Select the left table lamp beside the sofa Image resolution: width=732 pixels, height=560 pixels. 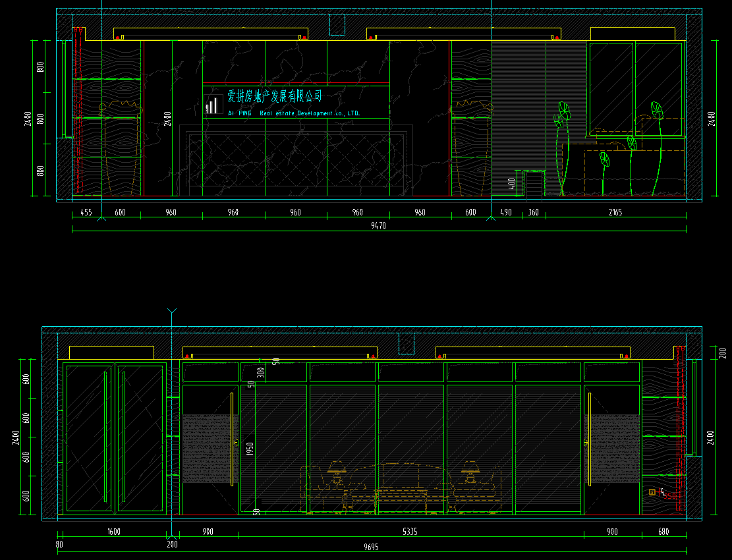coord(337,469)
